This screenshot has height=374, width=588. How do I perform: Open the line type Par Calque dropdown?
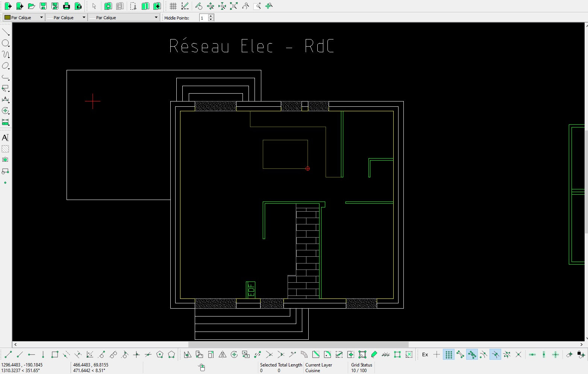124,17
